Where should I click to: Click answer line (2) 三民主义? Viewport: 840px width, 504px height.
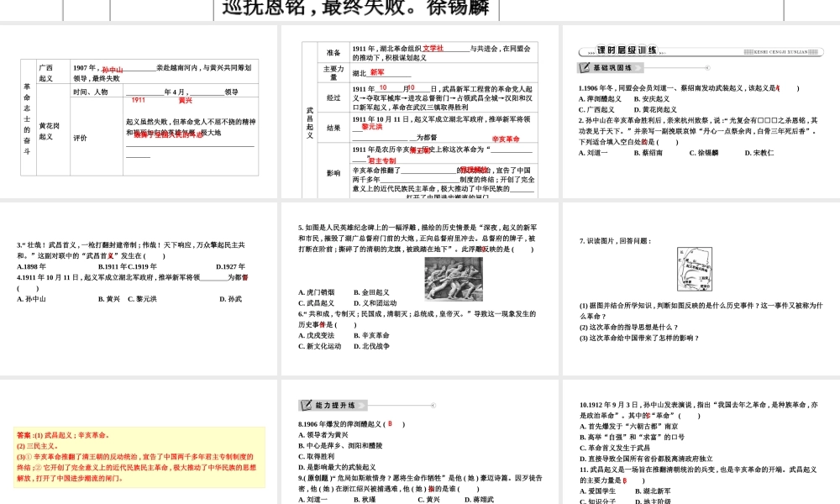pos(38,445)
